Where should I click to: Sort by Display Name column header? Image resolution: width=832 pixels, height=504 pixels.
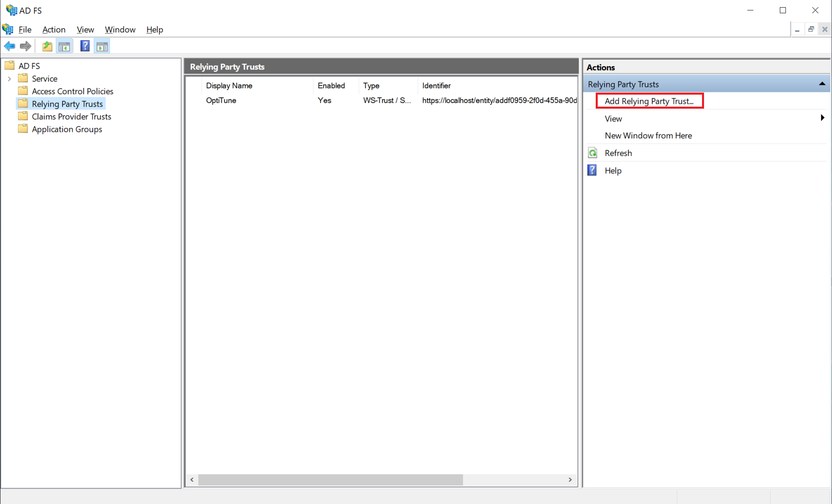coord(257,85)
